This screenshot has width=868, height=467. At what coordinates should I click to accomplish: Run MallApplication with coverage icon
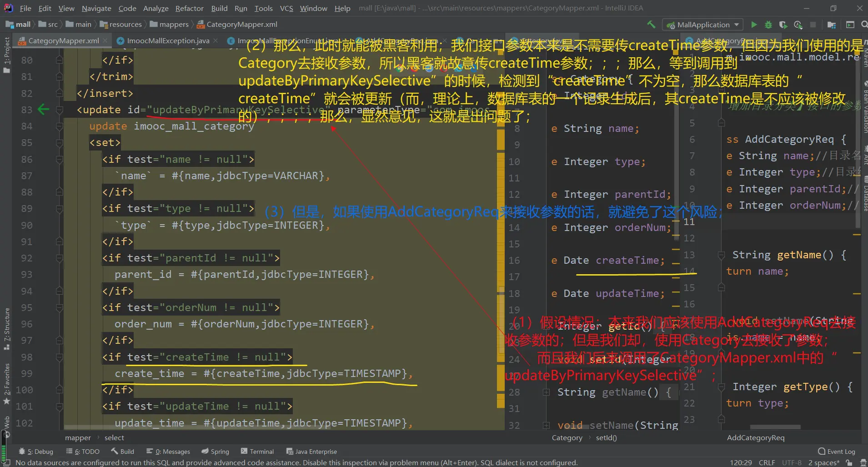point(783,25)
